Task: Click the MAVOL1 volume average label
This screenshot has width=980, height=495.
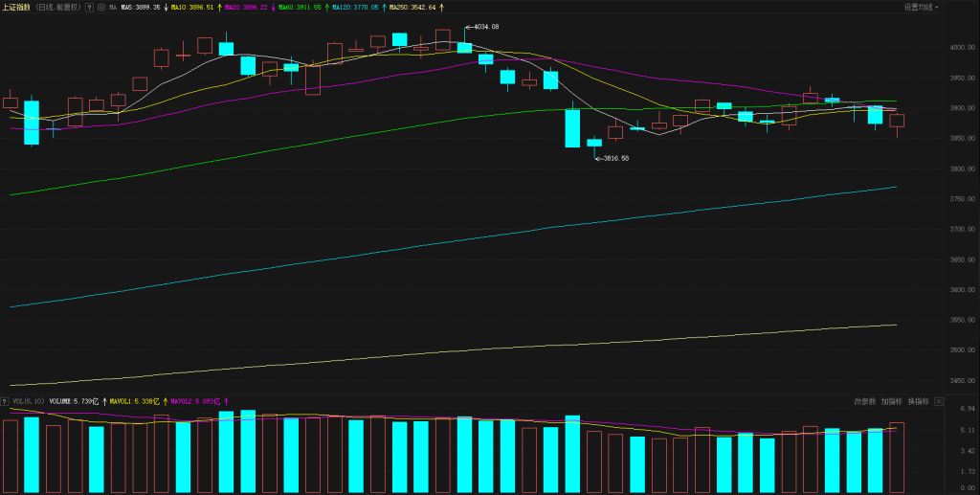Action: [134, 401]
